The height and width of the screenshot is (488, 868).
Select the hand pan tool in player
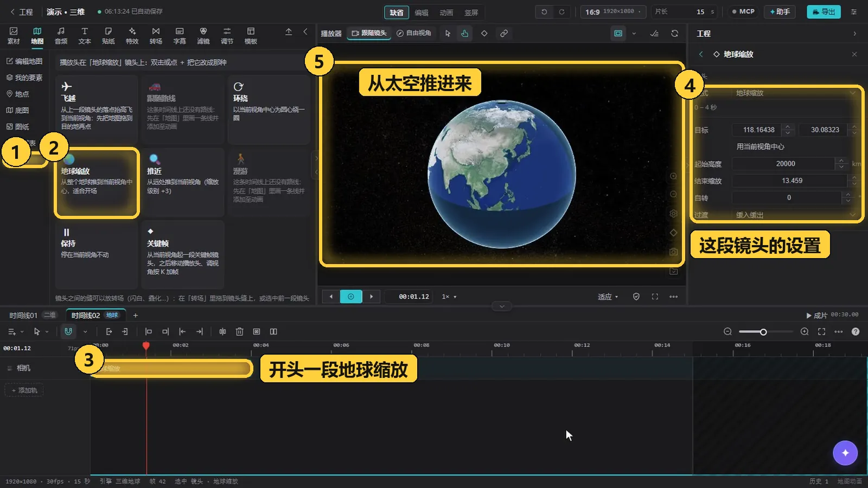pyautogui.click(x=465, y=33)
